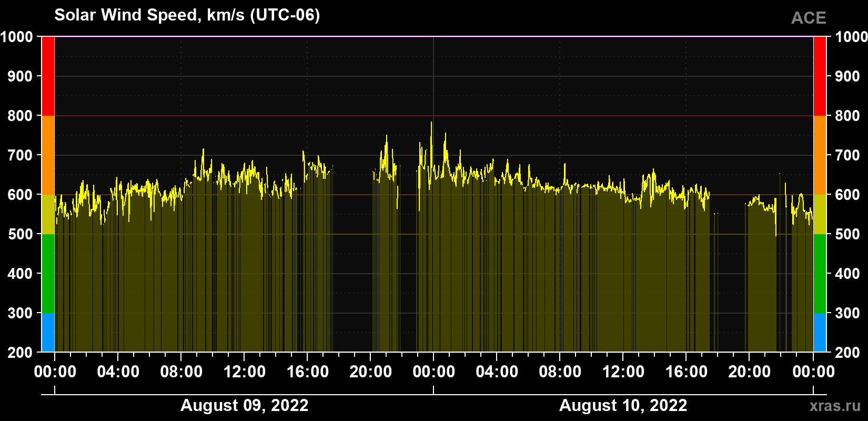
Task: Select the "August 10, 2022" date label
Action: (x=623, y=405)
